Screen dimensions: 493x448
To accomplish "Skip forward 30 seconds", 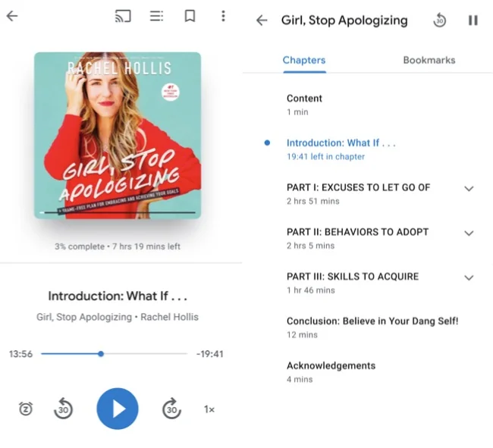I will point(171,409).
